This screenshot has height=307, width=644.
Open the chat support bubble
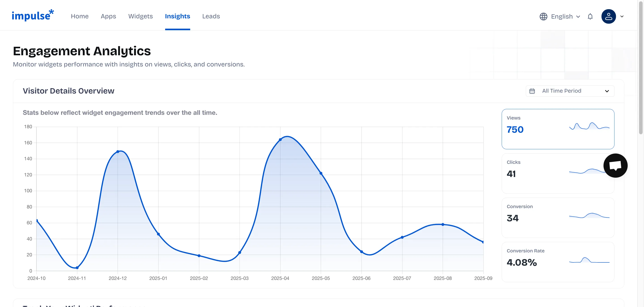[615, 166]
